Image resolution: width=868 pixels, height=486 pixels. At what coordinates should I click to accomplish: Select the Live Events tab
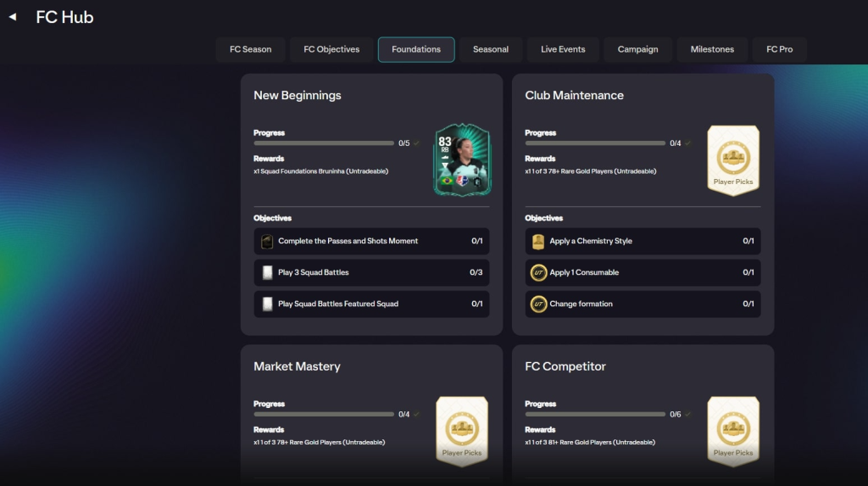pyautogui.click(x=563, y=49)
